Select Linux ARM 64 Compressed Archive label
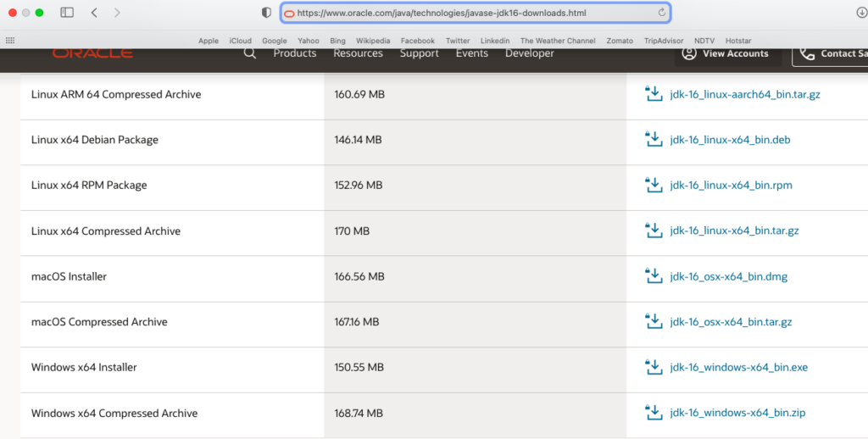Screen dimensions: 868x439 point(115,94)
